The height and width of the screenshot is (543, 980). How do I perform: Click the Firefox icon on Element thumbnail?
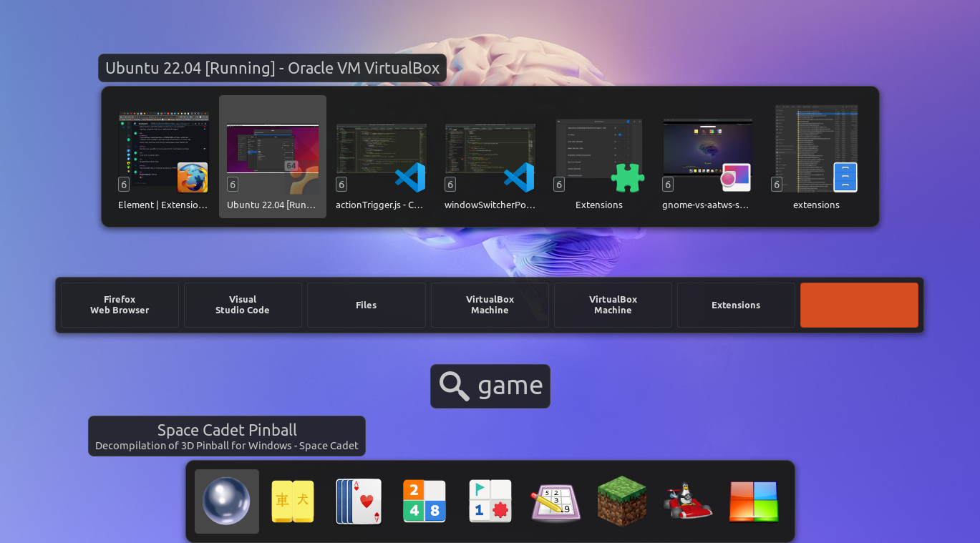click(x=193, y=177)
